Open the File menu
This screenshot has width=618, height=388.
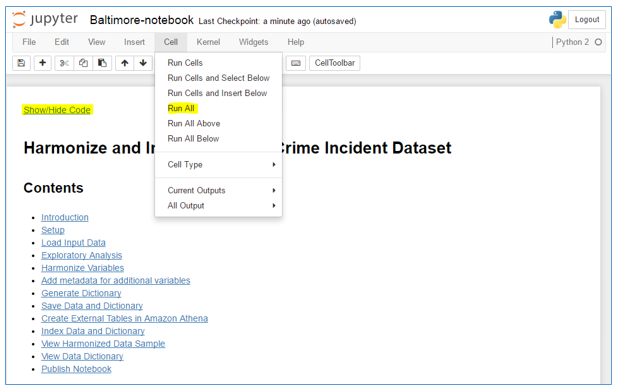[29, 42]
